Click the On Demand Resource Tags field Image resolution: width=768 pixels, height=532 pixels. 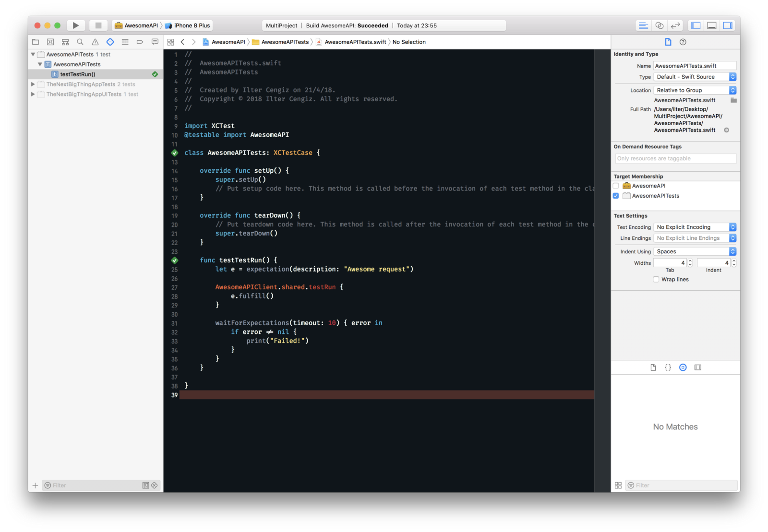[675, 158]
